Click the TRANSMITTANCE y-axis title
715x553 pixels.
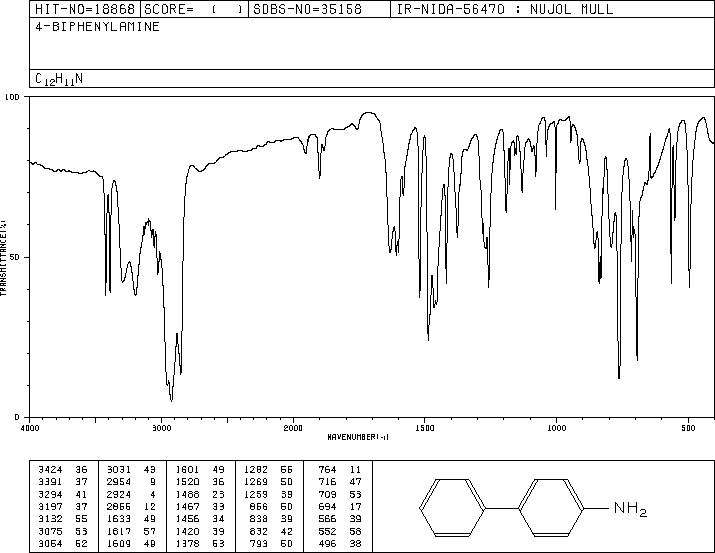pos(3,257)
